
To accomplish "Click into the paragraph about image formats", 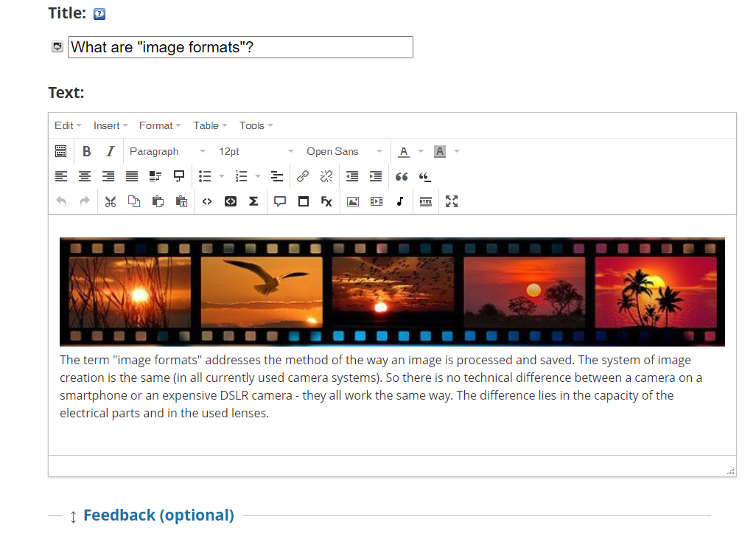I will (x=381, y=386).
